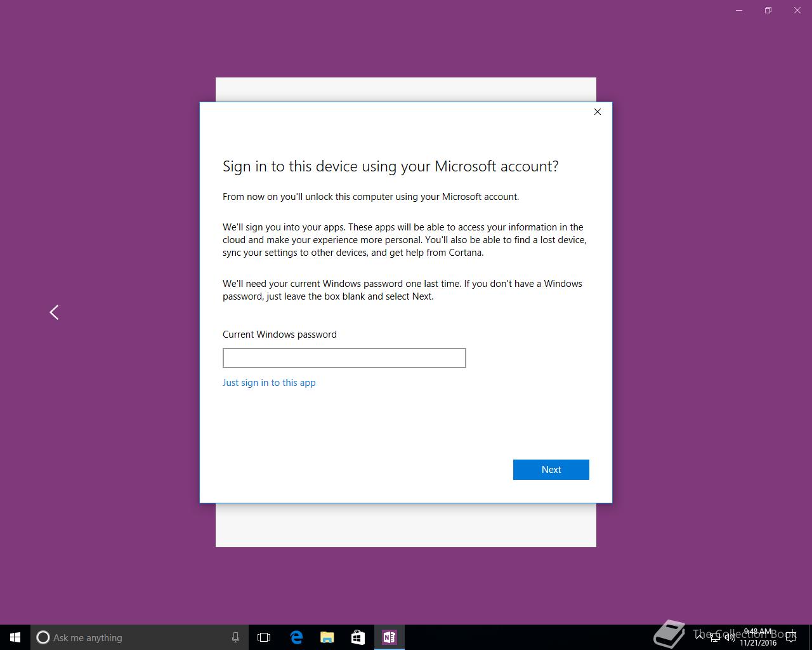Open the Action Center notifications

(791, 637)
